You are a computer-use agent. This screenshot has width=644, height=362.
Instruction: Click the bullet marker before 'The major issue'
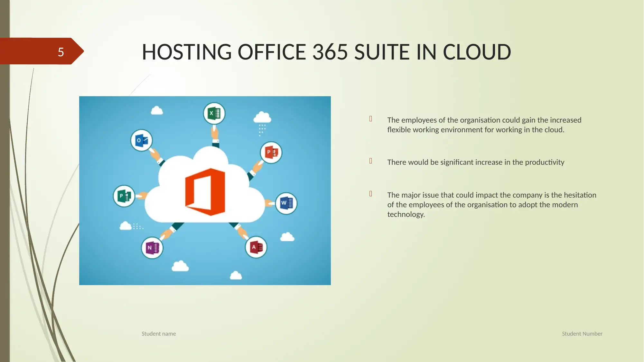[371, 194]
